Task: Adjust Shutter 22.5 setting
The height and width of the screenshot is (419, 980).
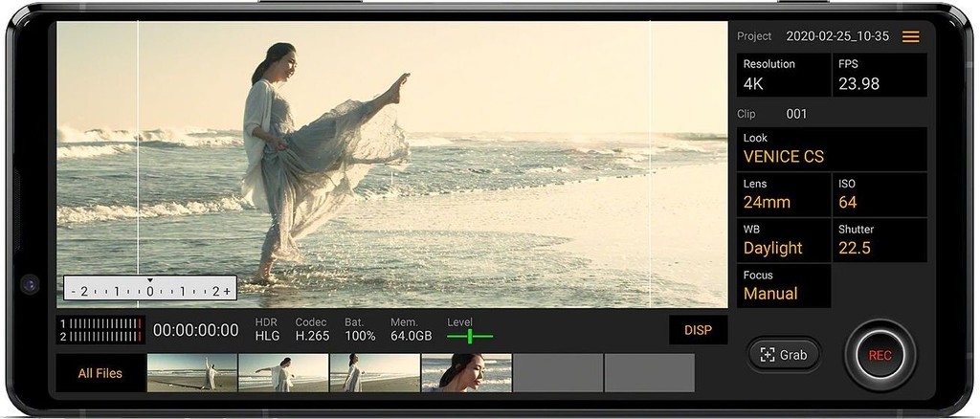Action: [879, 240]
